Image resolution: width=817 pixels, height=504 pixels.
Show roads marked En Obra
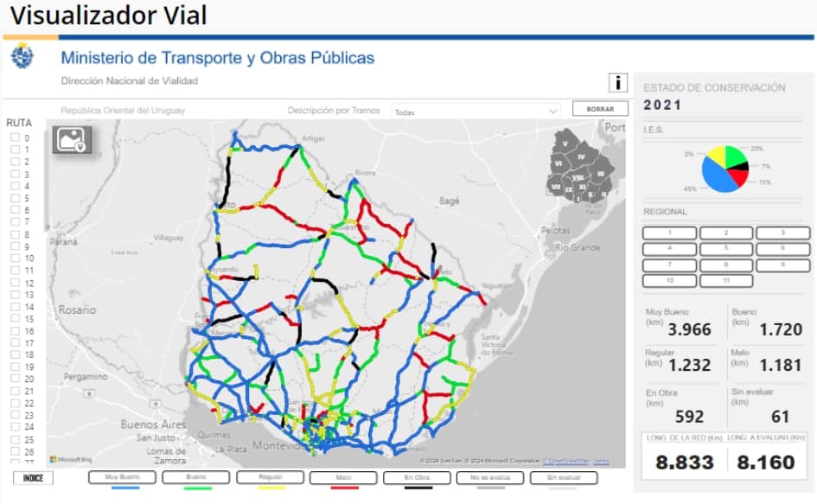click(418, 477)
